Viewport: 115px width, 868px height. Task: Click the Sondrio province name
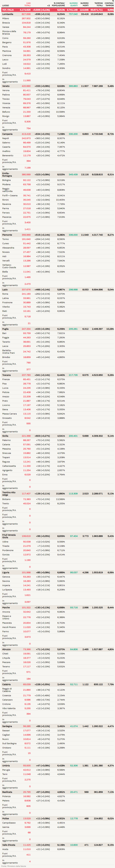click(x=6, y=68)
